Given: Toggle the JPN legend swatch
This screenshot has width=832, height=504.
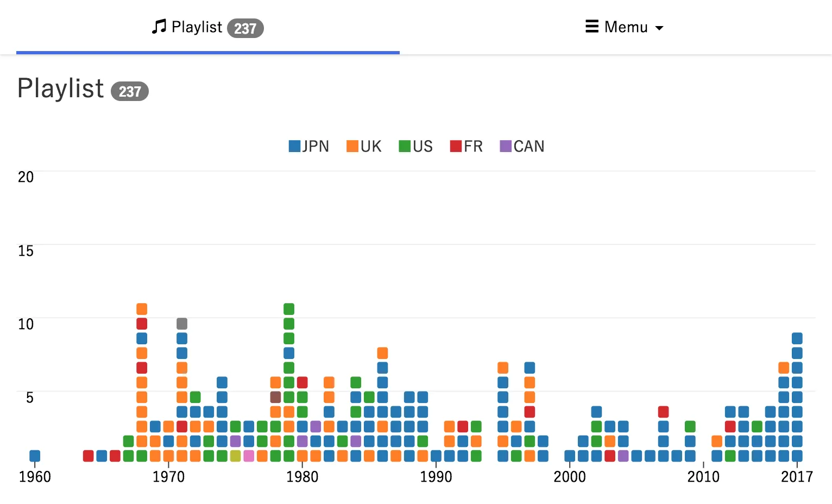Looking at the screenshot, I should (x=294, y=146).
